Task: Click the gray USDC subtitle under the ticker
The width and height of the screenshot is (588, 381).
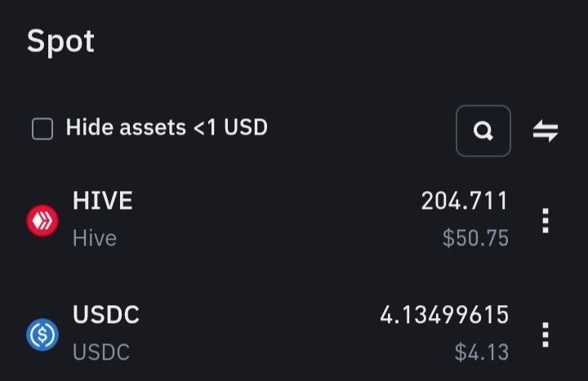Action: pos(101,352)
